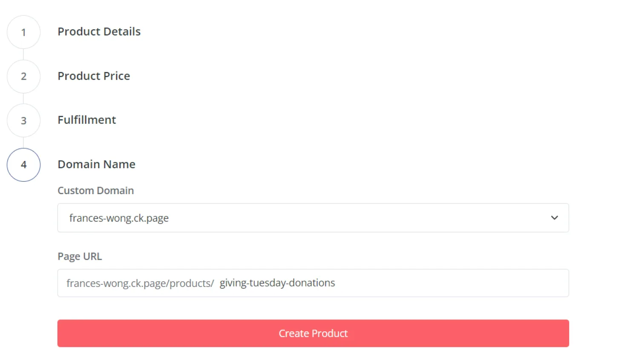
Task: Click the Custom Domain chevron arrow
Action: click(x=554, y=218)
